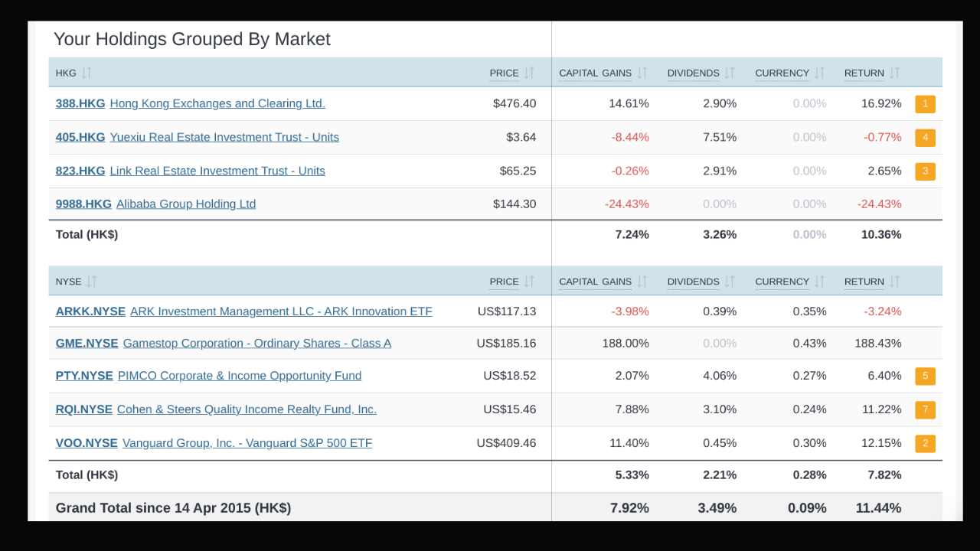The height and width of the screenshot is (551, 980).
Task: Sort HKG table by Dividends arrows
Action: click(x=730, y=73)
